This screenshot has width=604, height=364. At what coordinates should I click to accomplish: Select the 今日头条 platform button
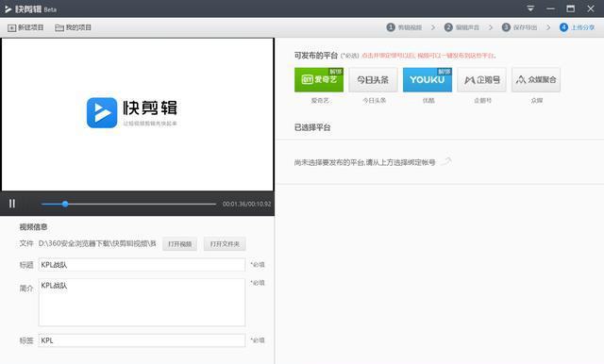coord(374,79)
